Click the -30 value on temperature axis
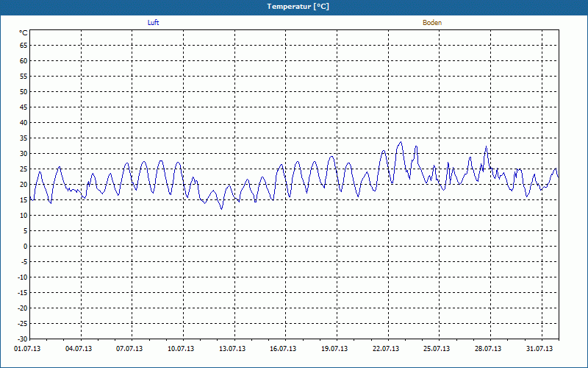Viewport: 588px width, 368px height. point(23,339)
